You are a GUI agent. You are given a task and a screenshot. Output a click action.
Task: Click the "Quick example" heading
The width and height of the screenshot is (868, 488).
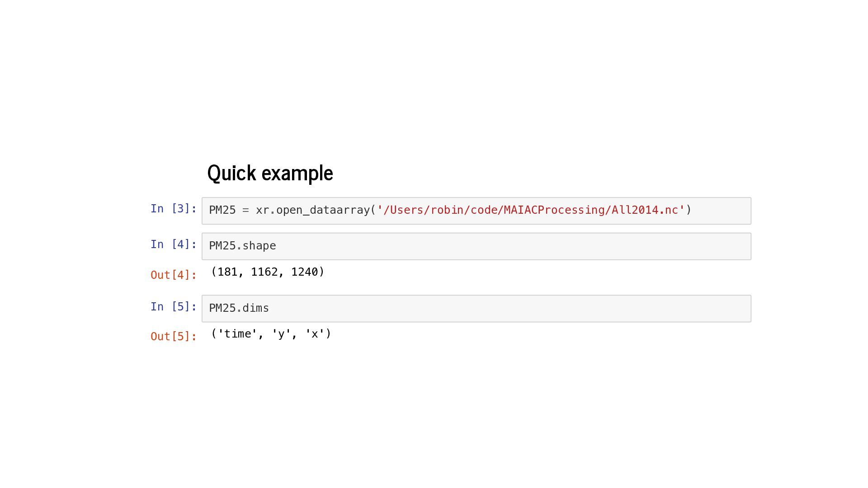tap(270, 174)
